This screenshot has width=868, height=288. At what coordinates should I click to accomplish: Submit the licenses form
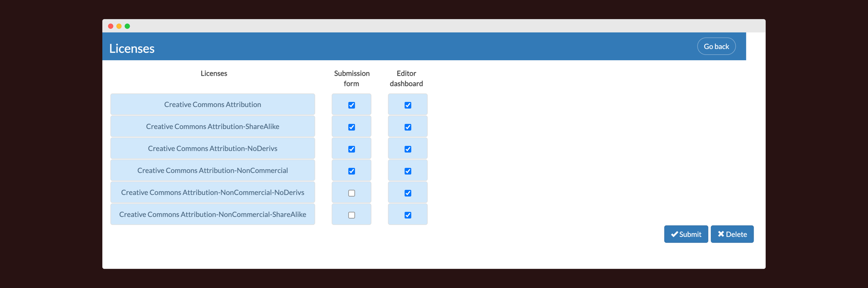click(x=686, y=234)
